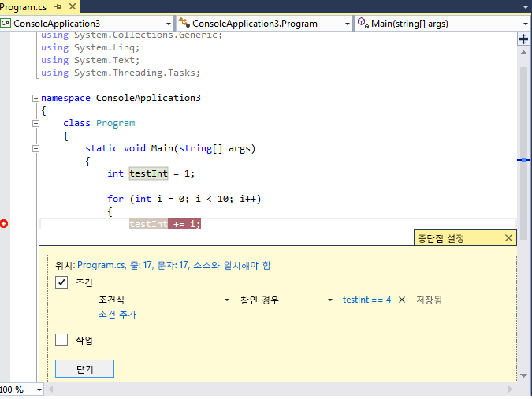The image size is (532, 399).
Task: Collapse the namespace ConsoleApplication3 block
Action: (x=35, y=98)
